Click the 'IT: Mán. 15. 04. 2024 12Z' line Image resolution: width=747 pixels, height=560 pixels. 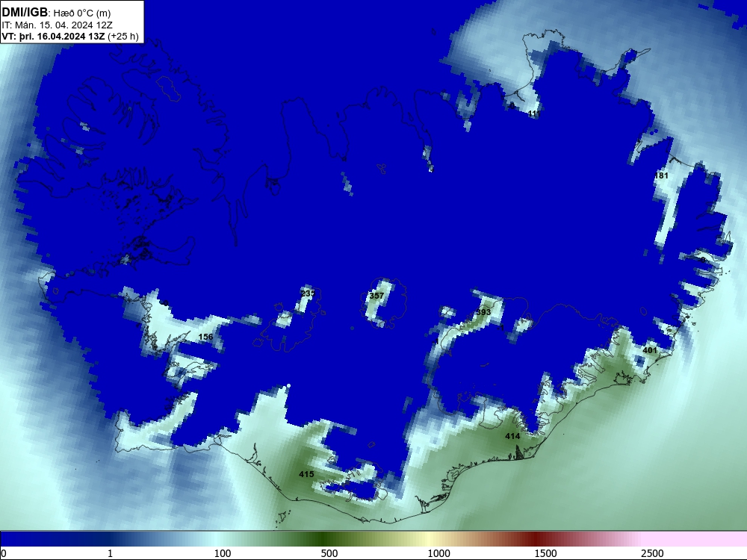tap(58, 25)
